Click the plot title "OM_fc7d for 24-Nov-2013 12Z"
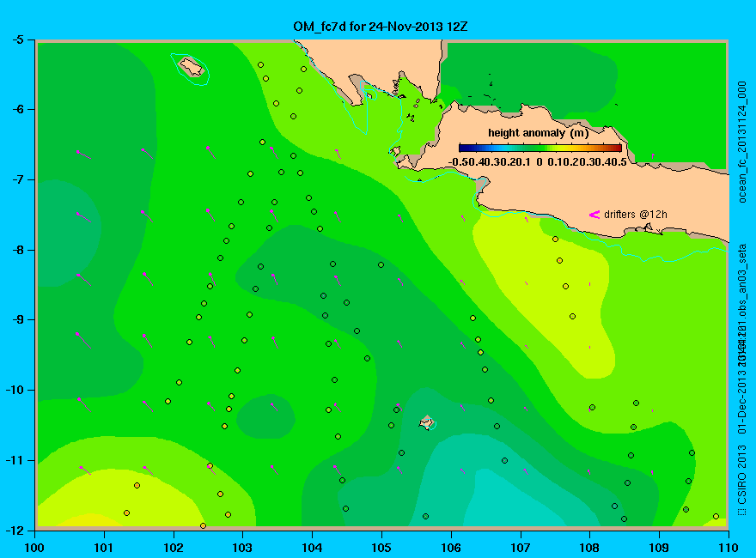Image resolution: width=756 pixels, height=558 pixels. click(x=381, y=26)
